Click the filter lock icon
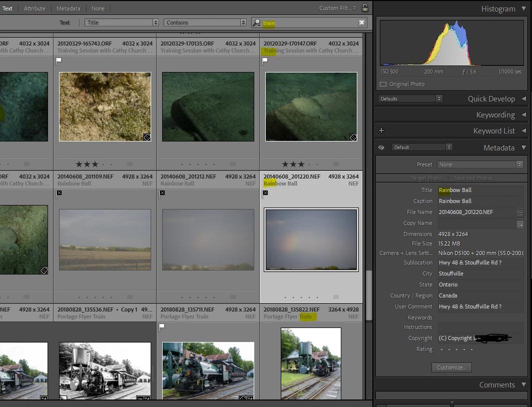Screen dimensions: 532x407 coord(365,8)
